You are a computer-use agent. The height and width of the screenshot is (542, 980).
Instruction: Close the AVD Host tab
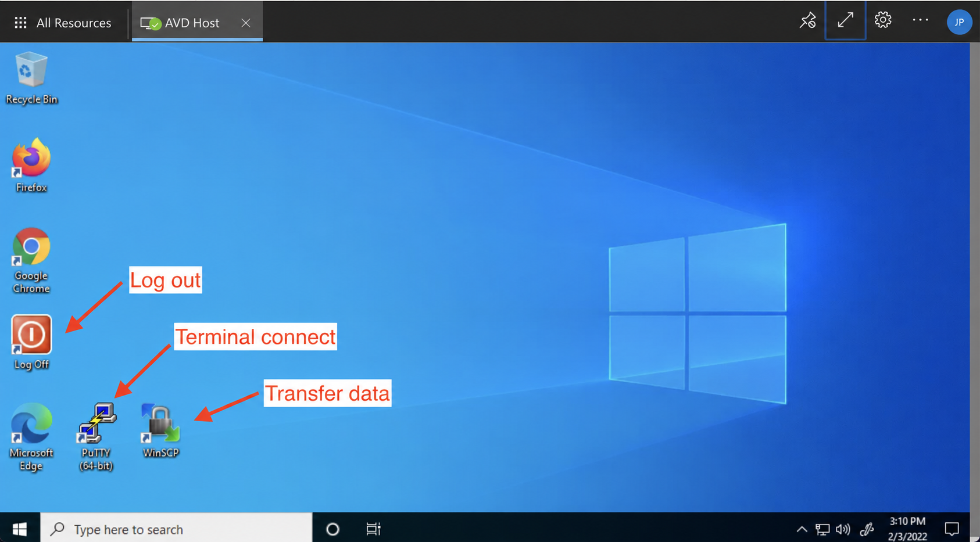246,23
